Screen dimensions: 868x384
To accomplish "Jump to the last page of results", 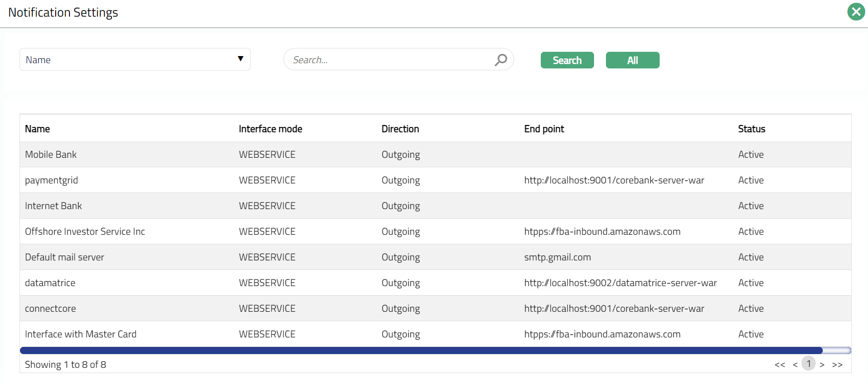I will pyautogui.click(x=837, y=365).
